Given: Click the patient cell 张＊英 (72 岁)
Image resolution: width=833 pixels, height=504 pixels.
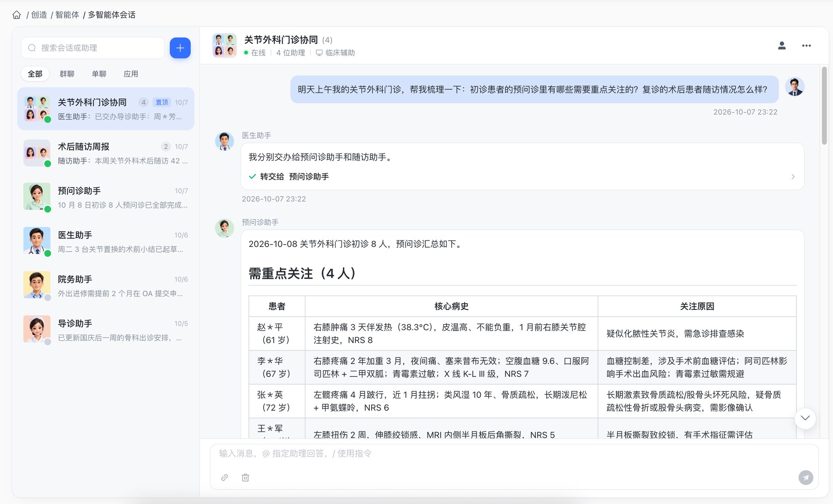Looking at the screenshot, I should coord(277,401).
